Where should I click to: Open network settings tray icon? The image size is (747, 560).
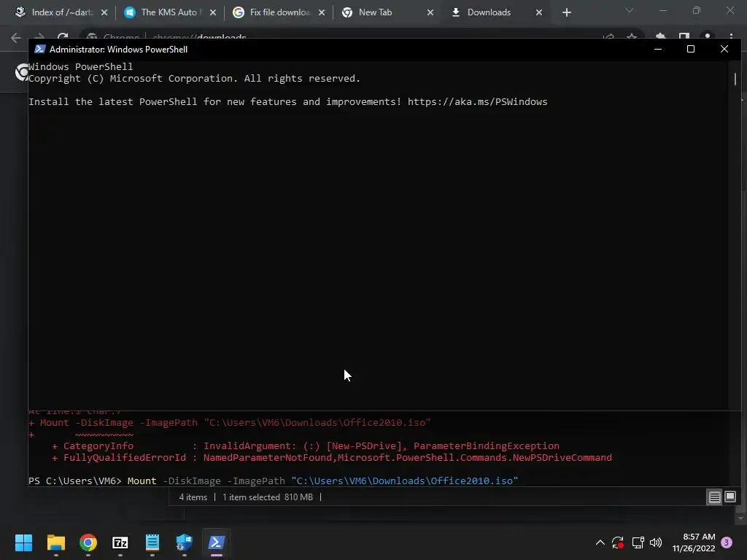(638, 542)
